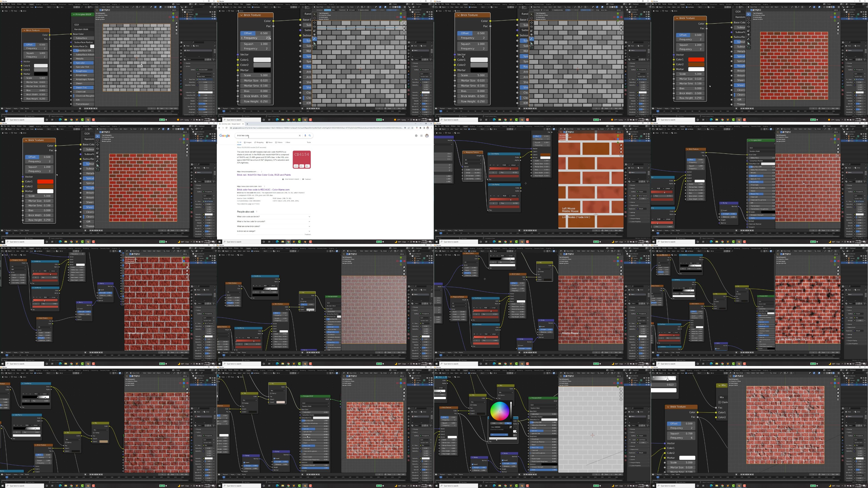
Task: Switch the color picker to HSV mode
Action: (x=501, y=423)
